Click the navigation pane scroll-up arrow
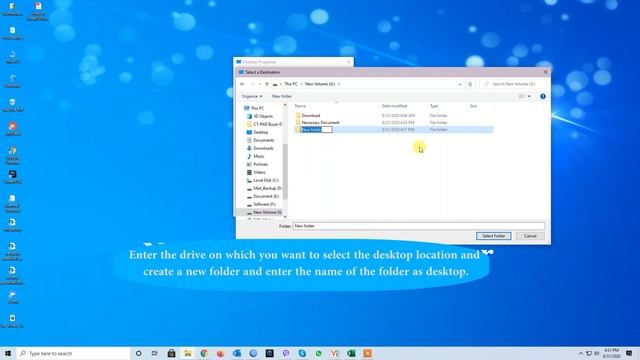 coord(285,105)
